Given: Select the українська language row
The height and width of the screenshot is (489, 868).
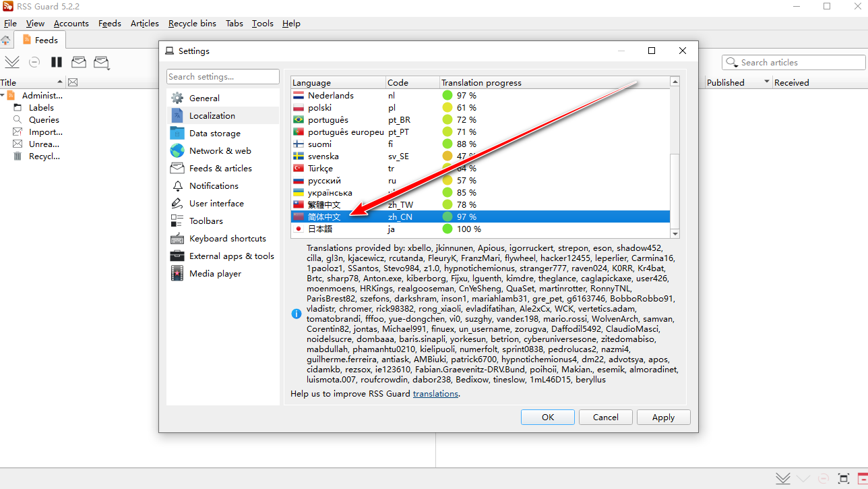Looking at the screenshot, I should tap(480, 192).
